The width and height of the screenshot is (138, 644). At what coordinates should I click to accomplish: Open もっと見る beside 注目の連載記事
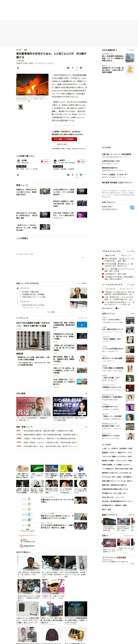130,50
